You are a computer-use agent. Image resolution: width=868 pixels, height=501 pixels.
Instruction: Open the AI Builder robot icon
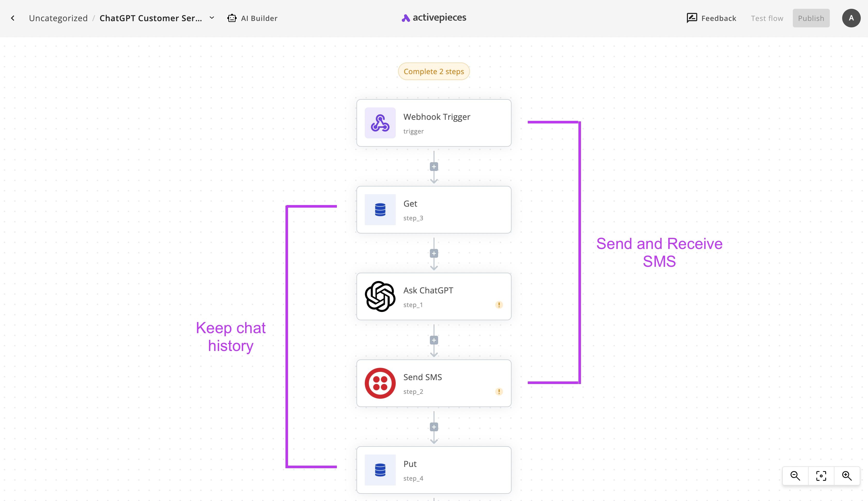tap(232, 18)
